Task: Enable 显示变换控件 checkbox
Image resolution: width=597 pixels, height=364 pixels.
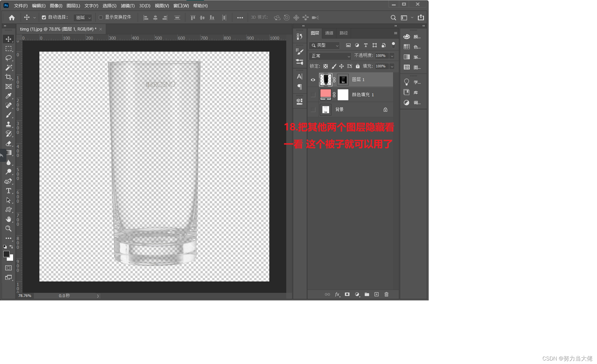Action: [x=101, y=17]
